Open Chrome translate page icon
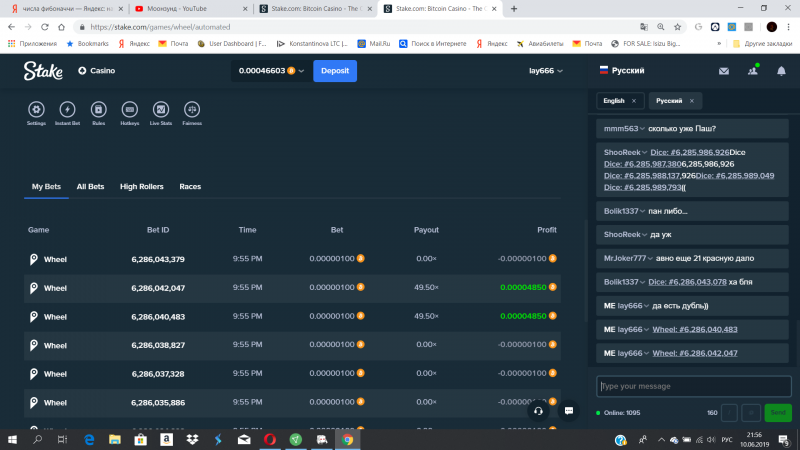Image resolution: width=800 pixels, height=450 pixels. click(x=644, y=27)
